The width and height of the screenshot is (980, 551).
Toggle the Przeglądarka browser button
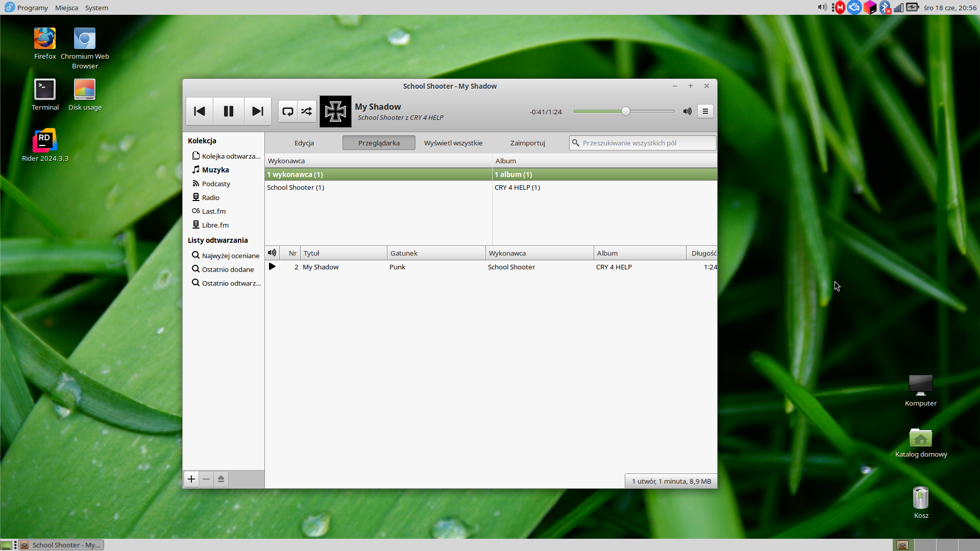(379, 143)
